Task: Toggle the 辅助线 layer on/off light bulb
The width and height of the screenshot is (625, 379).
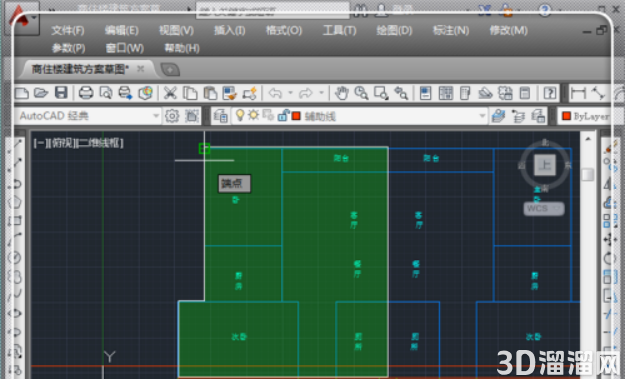Action: pos(240,115)
